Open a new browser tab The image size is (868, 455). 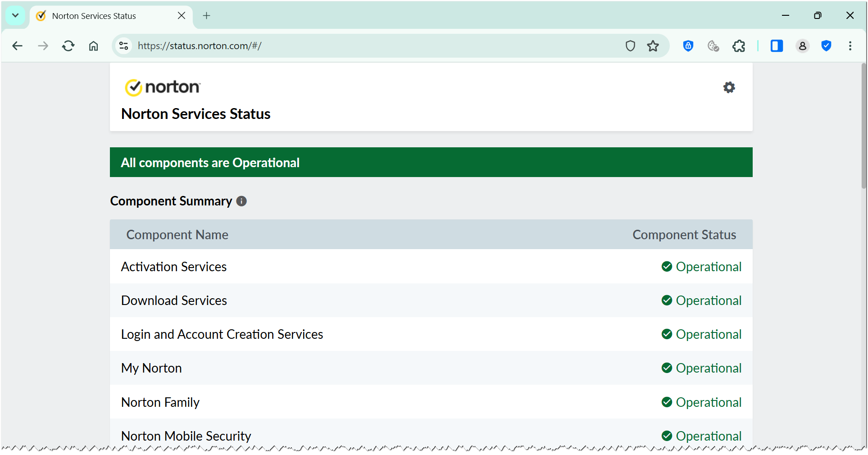pyautogui.click(x=206, y=16)
